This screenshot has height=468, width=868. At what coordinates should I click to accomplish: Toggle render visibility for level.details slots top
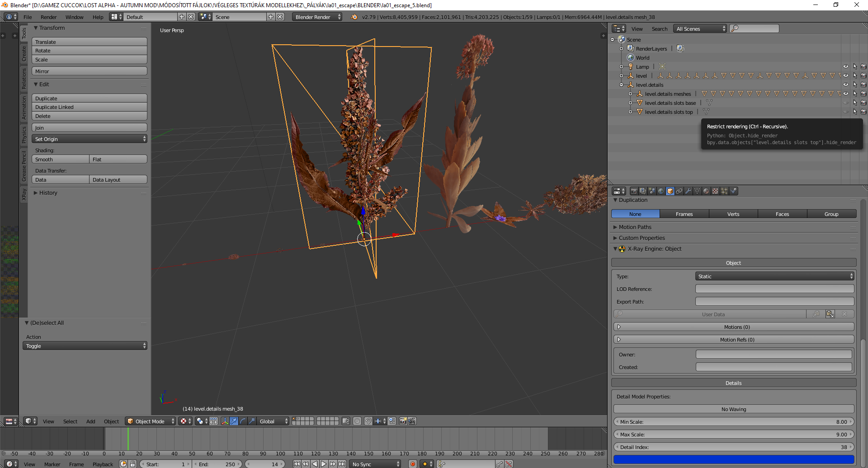click(863, 112)
